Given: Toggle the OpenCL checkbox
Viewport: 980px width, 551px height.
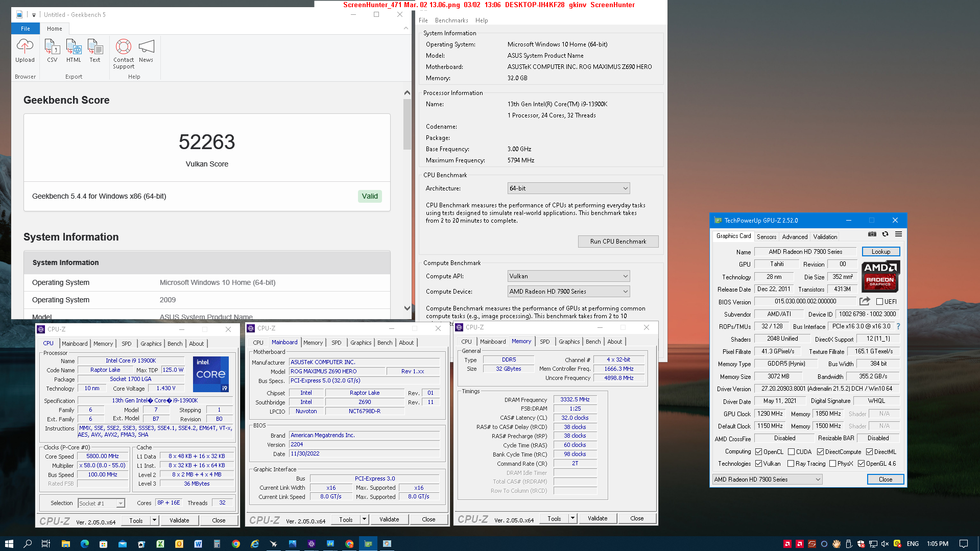Looking at the screenshot, I should (758, 452).
